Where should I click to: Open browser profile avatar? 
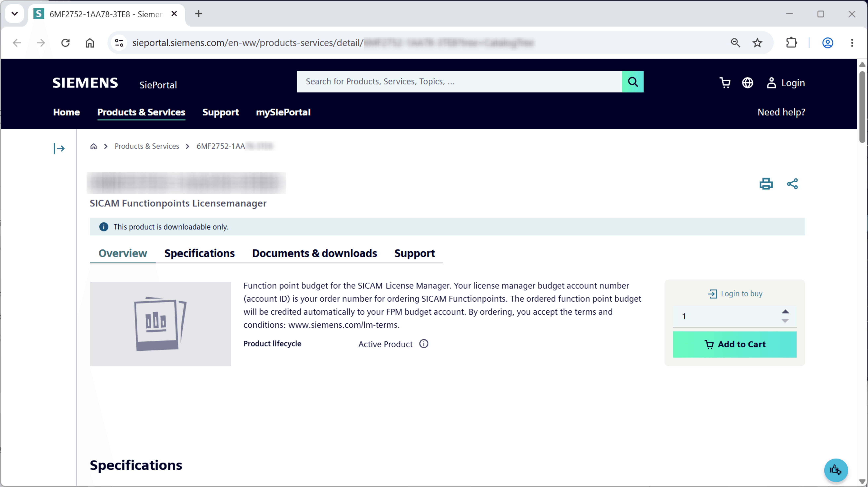click(x=828, y=43)
